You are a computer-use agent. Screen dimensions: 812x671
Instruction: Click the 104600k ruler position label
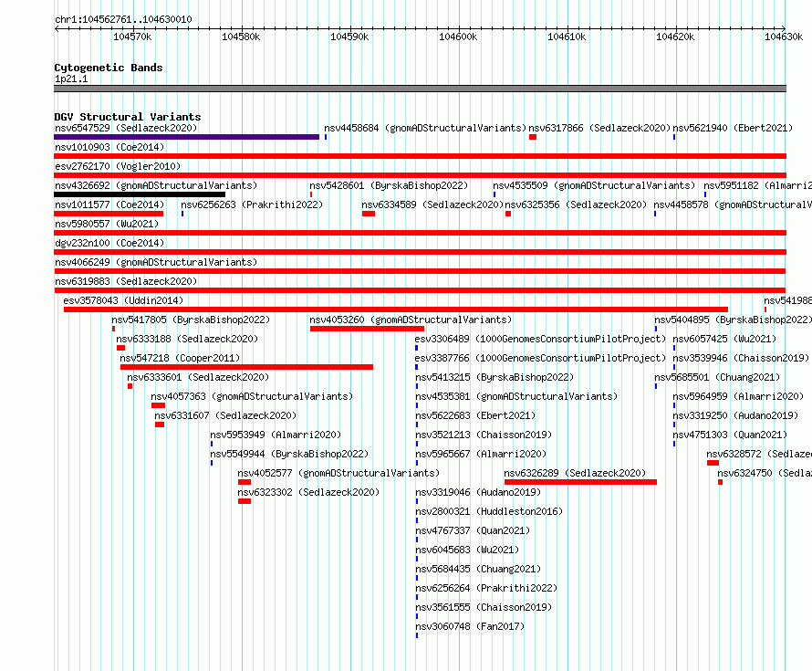coord(458,37)
